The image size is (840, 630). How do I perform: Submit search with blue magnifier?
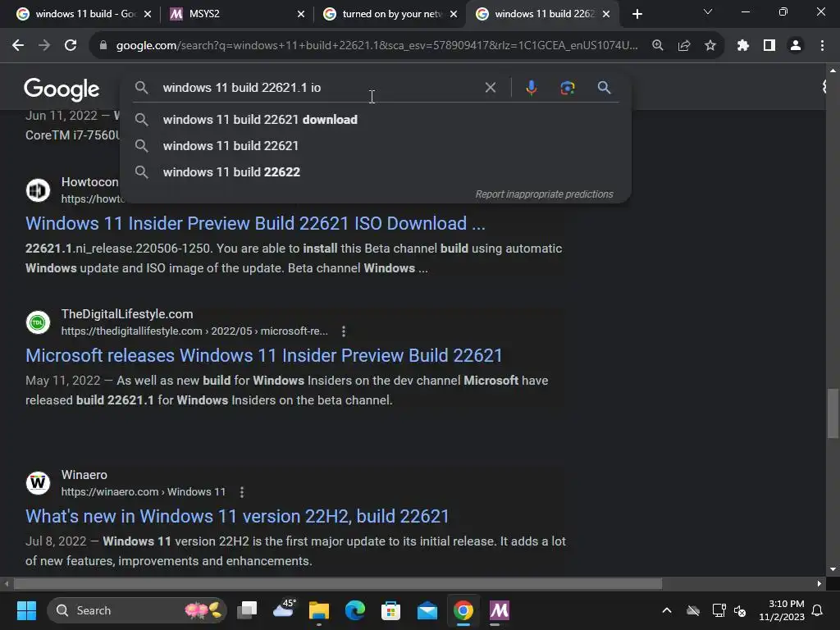(605, 87)
